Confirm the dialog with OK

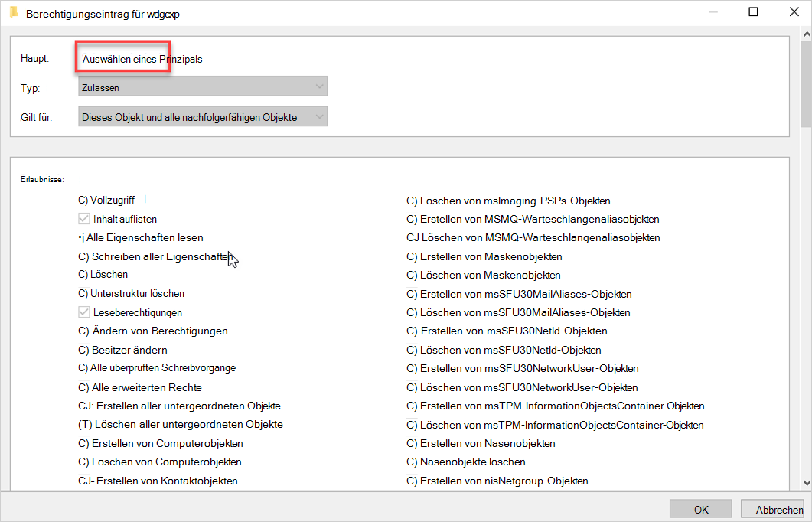tap(699, 508)
